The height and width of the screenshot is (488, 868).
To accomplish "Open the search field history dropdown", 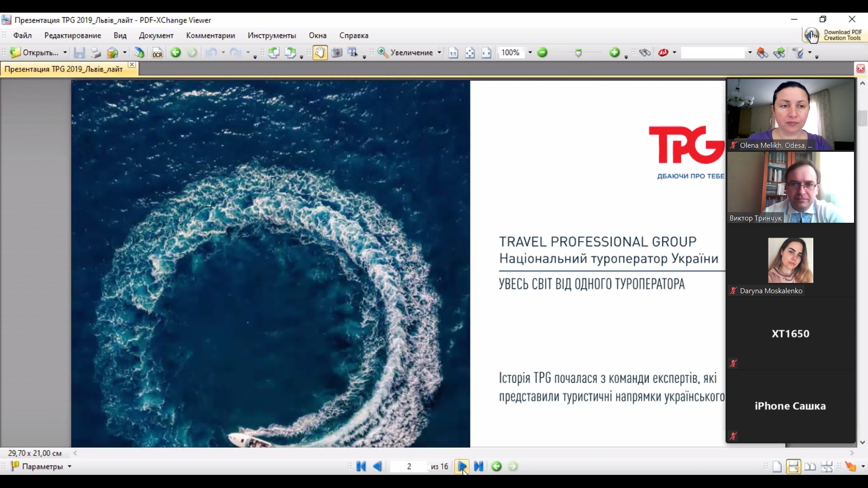I will coord(750,52).
